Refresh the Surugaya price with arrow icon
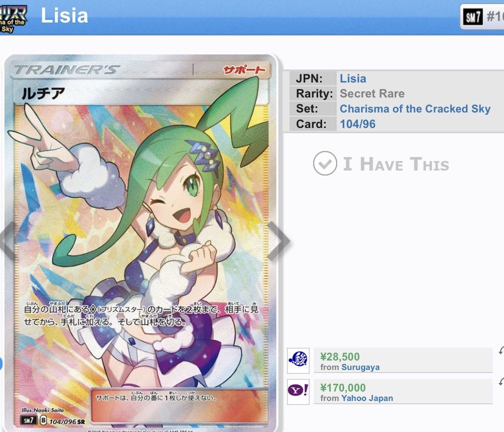The height and width of the screenshot is (432, 504). [x=501, y=350]
